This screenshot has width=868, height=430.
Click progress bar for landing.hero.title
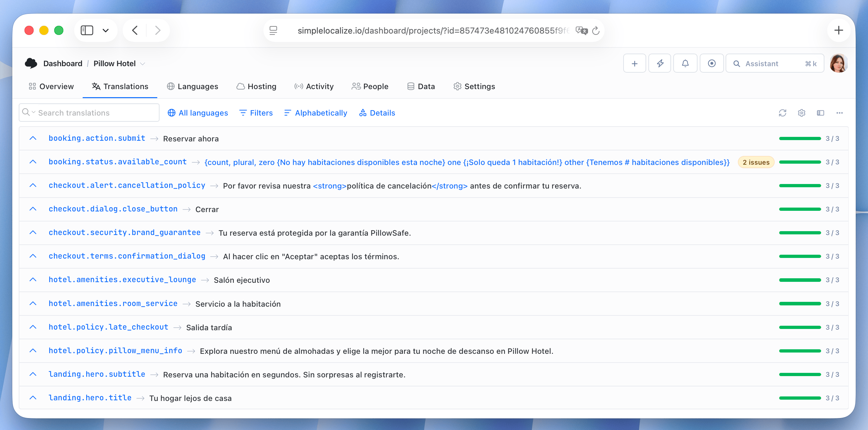coord(800,398)
